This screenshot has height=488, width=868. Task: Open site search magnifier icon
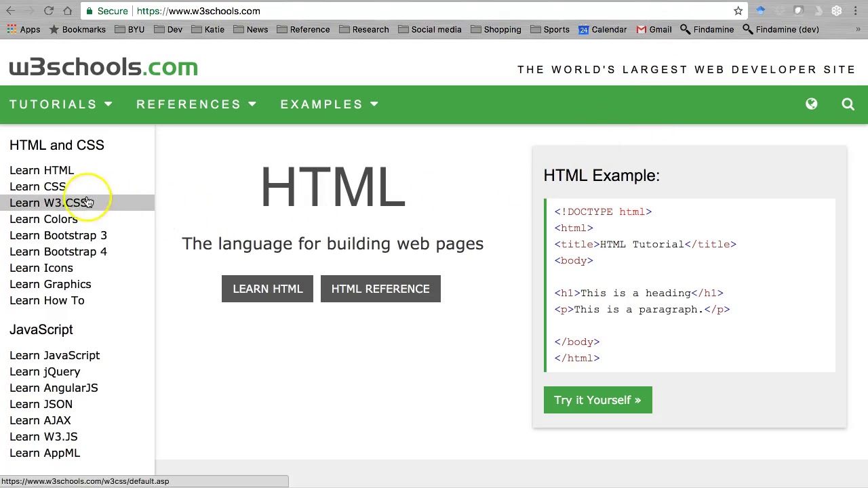click(x=848, y=104)
